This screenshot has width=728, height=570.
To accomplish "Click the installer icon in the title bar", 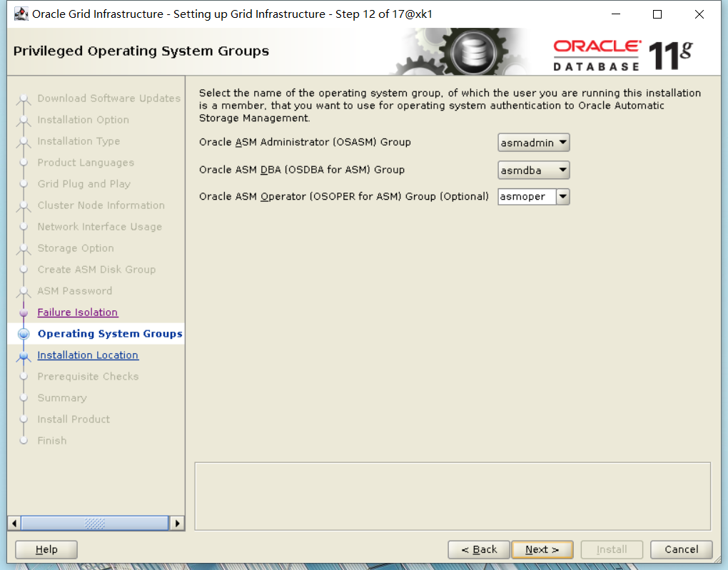I will point(21,14).
